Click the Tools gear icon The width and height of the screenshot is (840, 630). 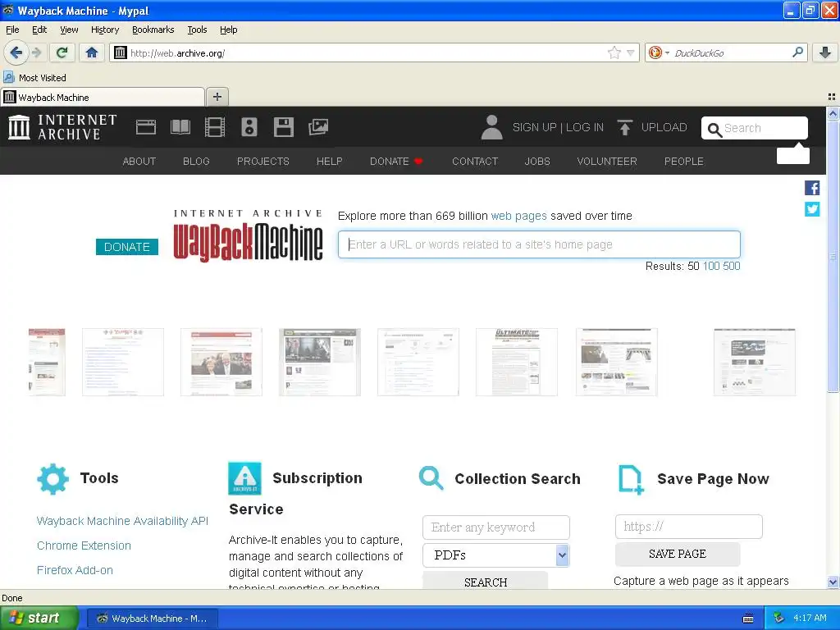(x=53, y=479)
